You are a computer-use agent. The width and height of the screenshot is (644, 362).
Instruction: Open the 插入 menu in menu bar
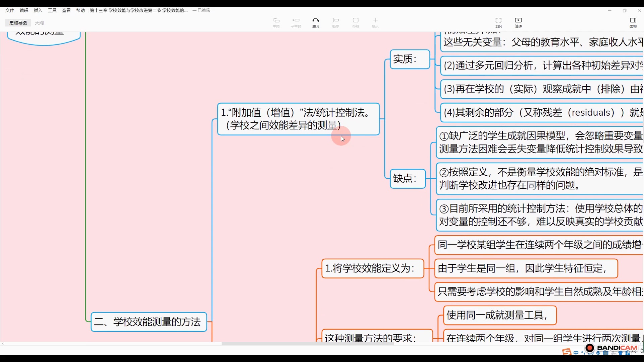pyautogui.click(x=38, y=10)
